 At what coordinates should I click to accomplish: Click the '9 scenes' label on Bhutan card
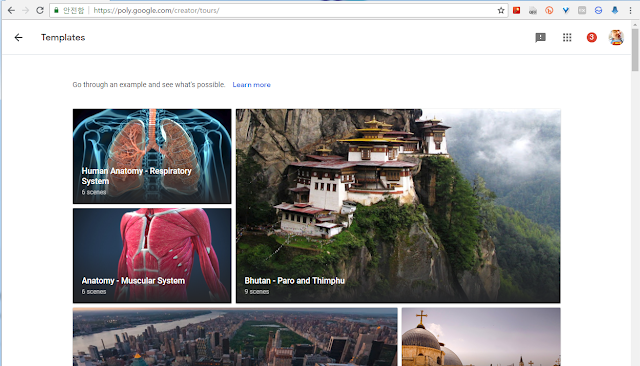(x=257, y=292)
